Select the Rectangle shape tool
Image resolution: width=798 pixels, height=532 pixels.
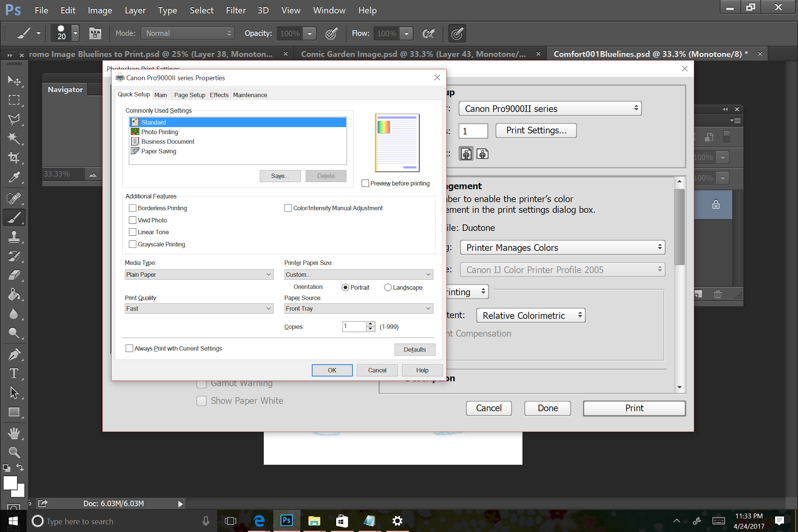coord(14,412)
